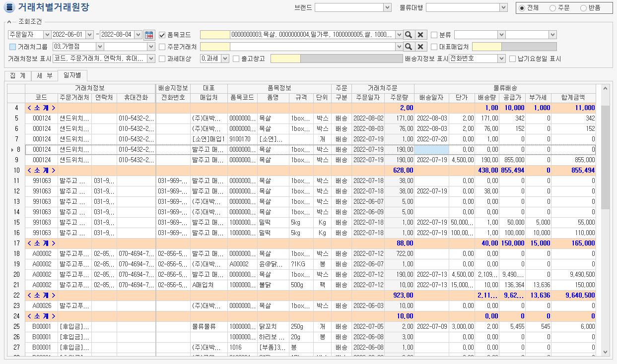Open the first 분류 dropdown
The image size is (617, 364).
pyautogui.click(x=501, y=35)
